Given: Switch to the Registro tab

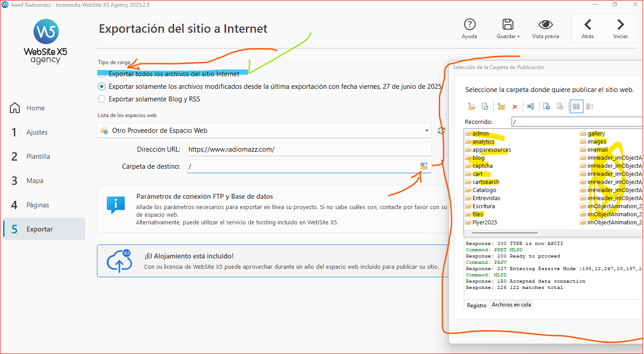Looking at the screenshot, I should point(477,305).
